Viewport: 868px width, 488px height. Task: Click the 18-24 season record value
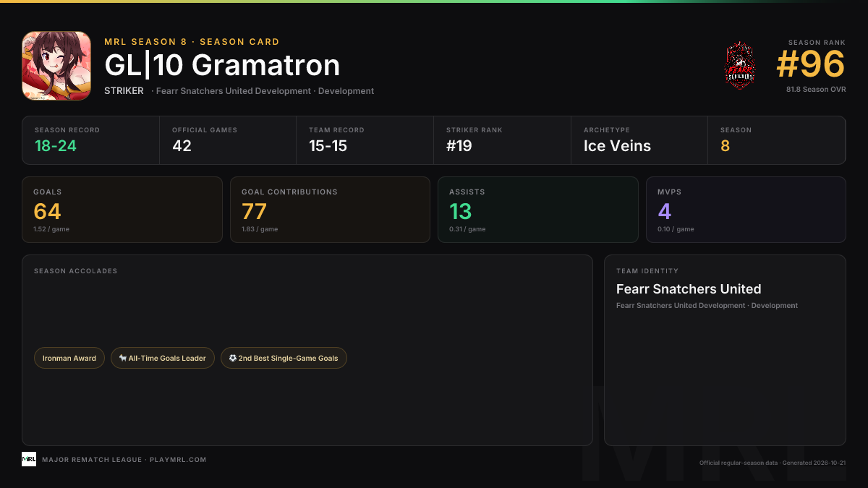click(x=56, y=146)
